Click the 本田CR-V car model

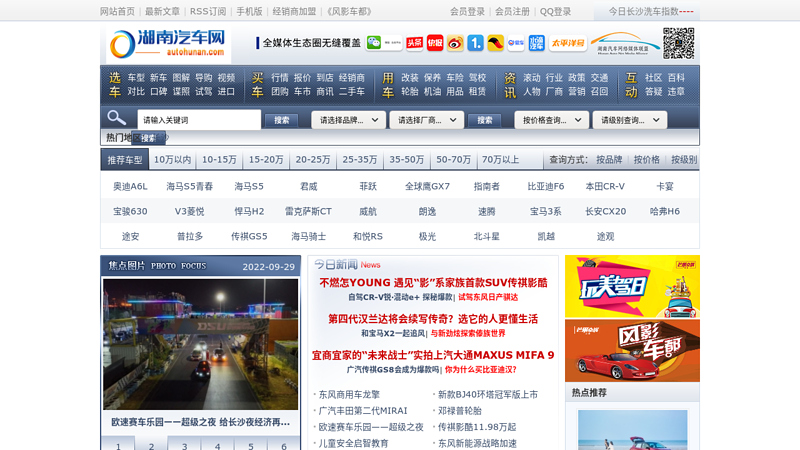605,186
